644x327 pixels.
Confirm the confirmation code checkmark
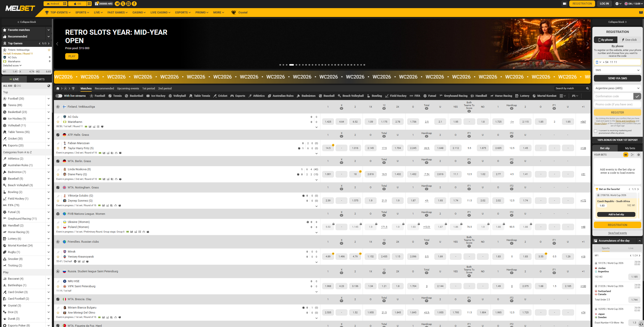(x=637, y=96)
